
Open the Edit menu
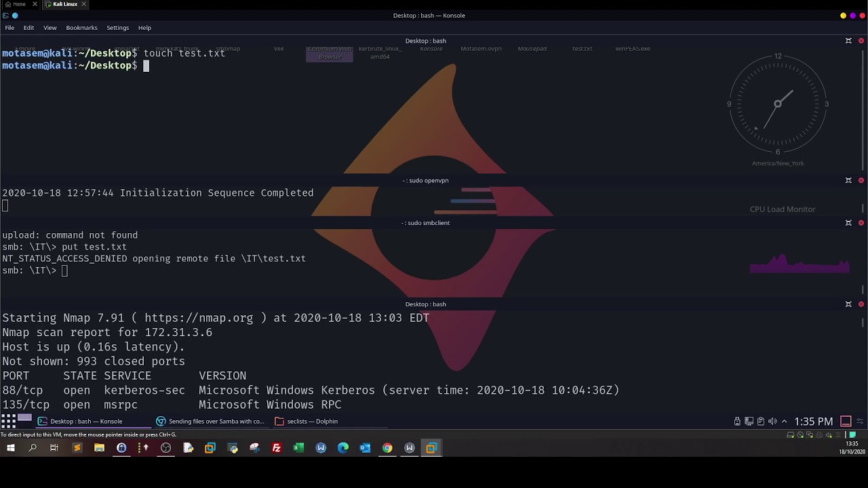[x=28, y=28]
